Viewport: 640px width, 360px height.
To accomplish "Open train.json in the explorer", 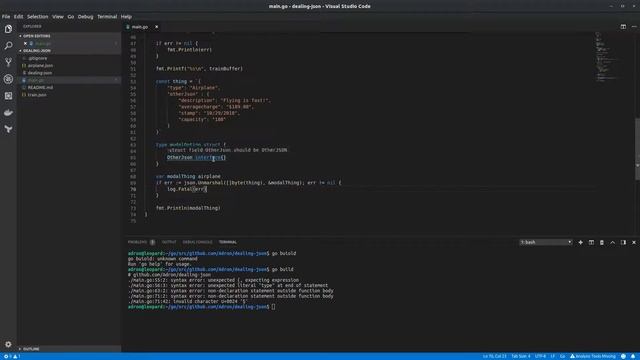I will pyautogui.click(x=69, y=95).
